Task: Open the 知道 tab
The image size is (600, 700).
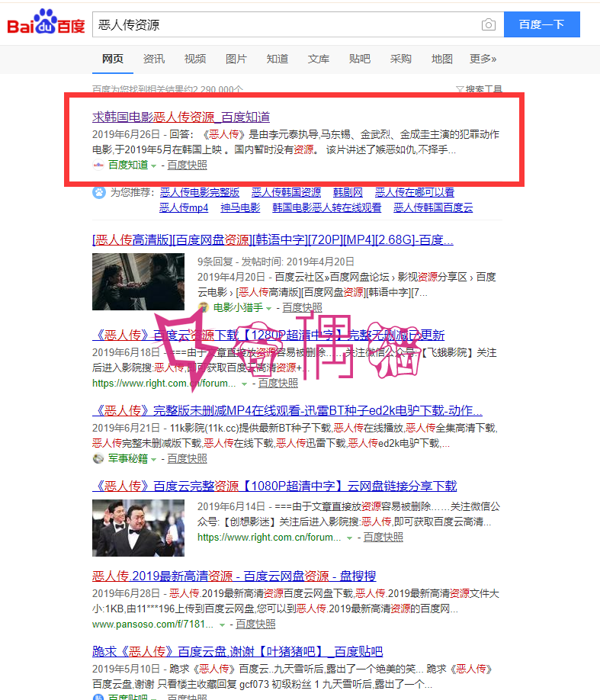Action: (x=278, y=59)
